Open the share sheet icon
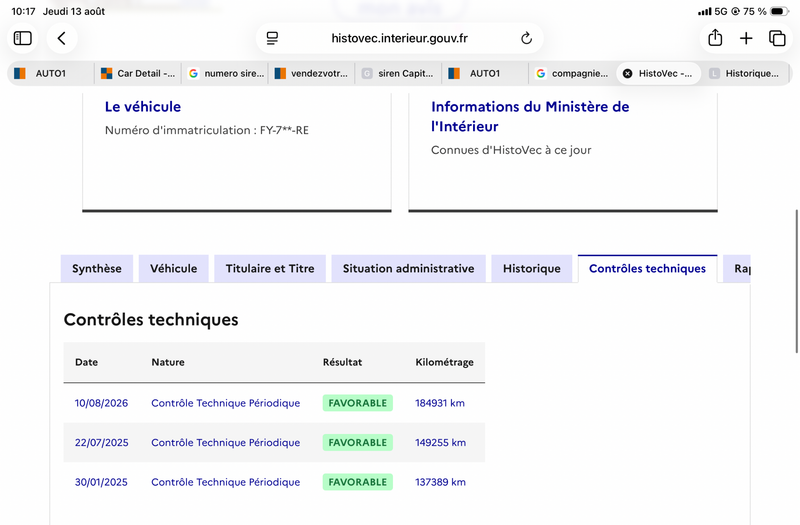This screenshot has width=800, height=525. coord(715,38)
